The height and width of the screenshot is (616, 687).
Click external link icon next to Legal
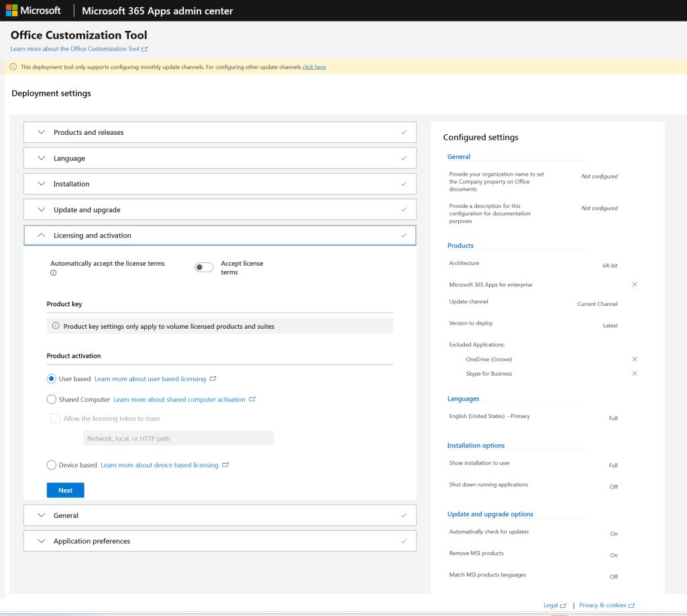point(563,606)
